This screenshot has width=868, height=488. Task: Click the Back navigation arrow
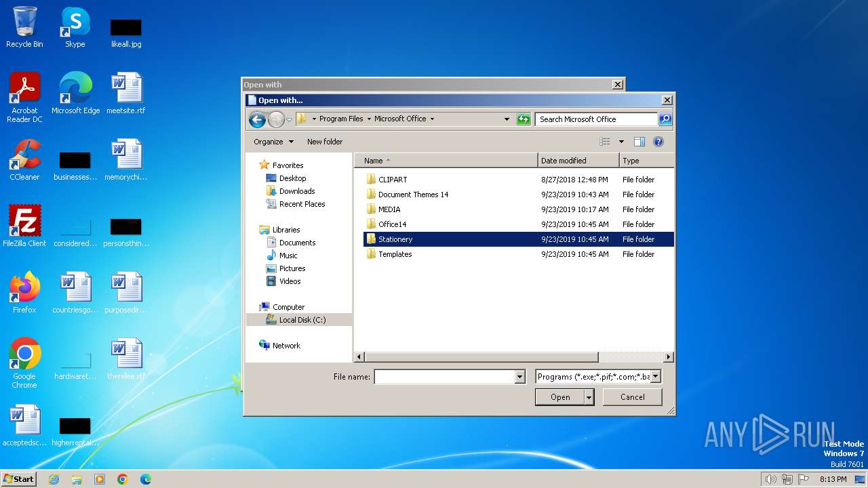click(x=257, y=120)
